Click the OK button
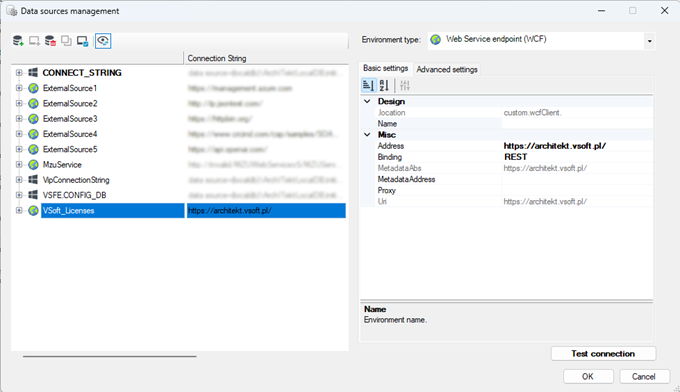The image size is (680, 392). point(588,376)
